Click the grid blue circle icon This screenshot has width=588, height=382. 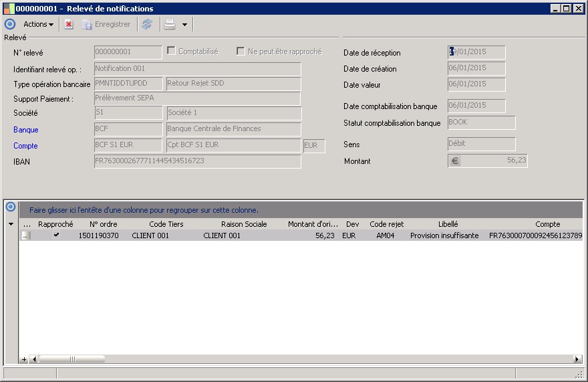click(11, 207)
